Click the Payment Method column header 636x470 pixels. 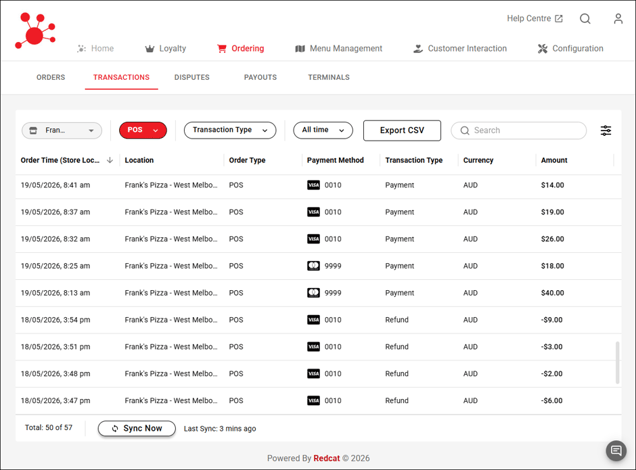point(335,160)
